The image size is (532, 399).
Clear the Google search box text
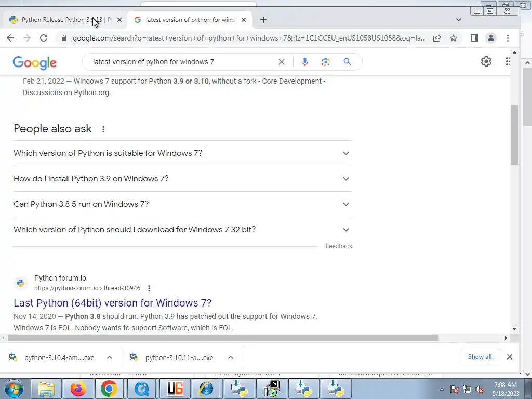point(282,62)
